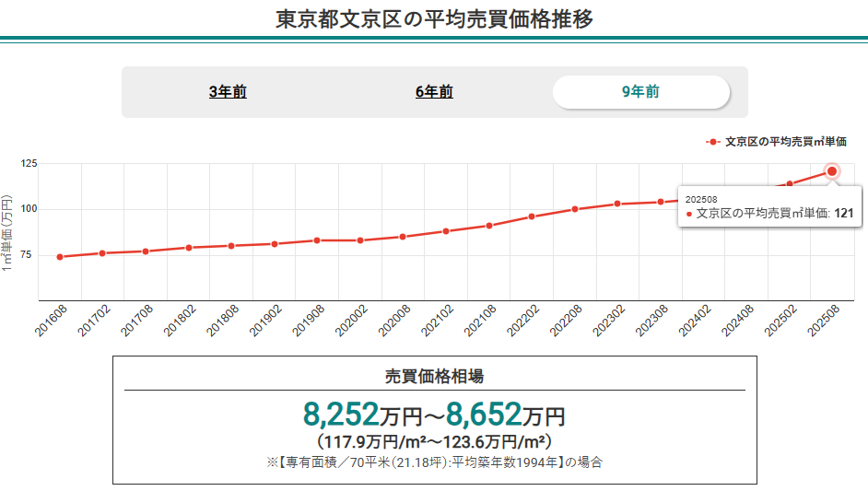This screenshot has height=491, width=868.
Task: Click the 202208 data point
Action: [575, 209]
